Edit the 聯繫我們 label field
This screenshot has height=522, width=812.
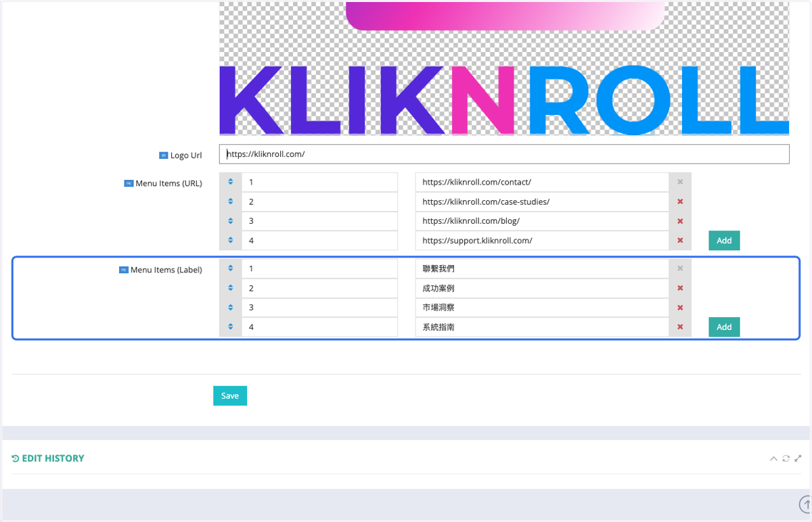(x=542, y=268)
